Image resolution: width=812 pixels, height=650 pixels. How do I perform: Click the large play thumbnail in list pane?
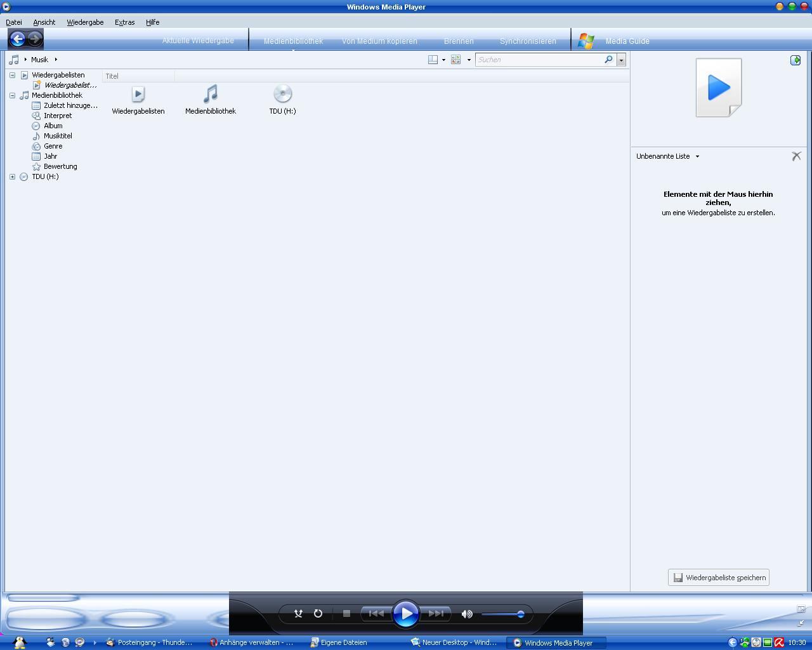pyautogui.click(x=719, y=88)
